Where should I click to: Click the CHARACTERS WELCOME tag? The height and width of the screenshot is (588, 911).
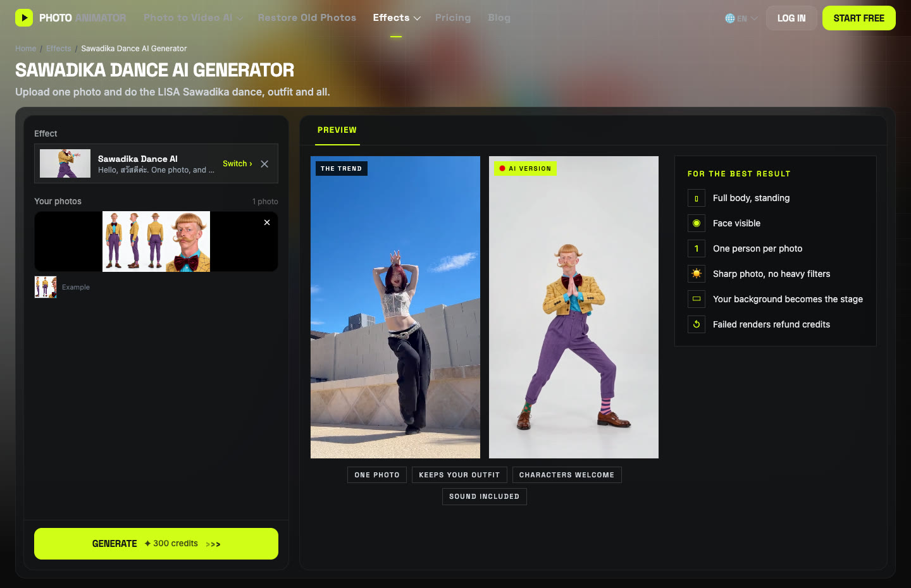tap(567, 475)
